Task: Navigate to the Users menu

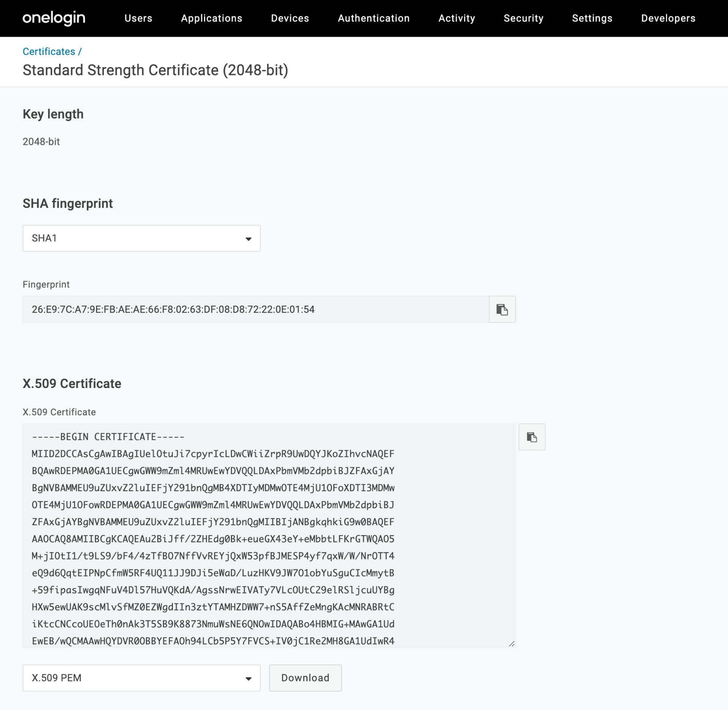Action: tap(138, 18)
